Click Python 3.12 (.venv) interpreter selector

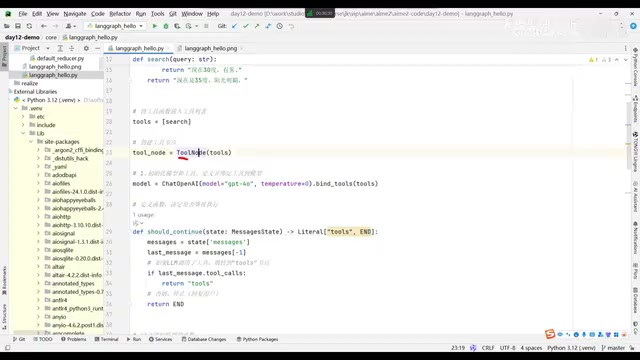coord(571,348)
